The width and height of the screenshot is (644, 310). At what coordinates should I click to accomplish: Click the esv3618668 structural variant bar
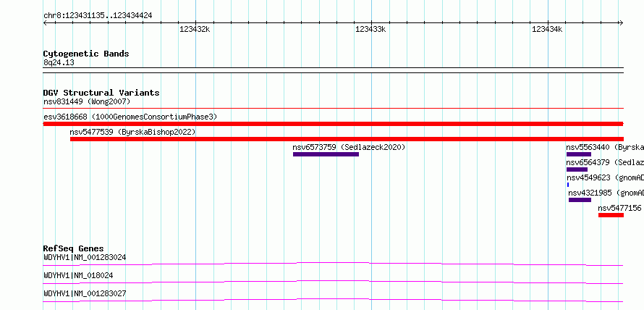[333, 124]
